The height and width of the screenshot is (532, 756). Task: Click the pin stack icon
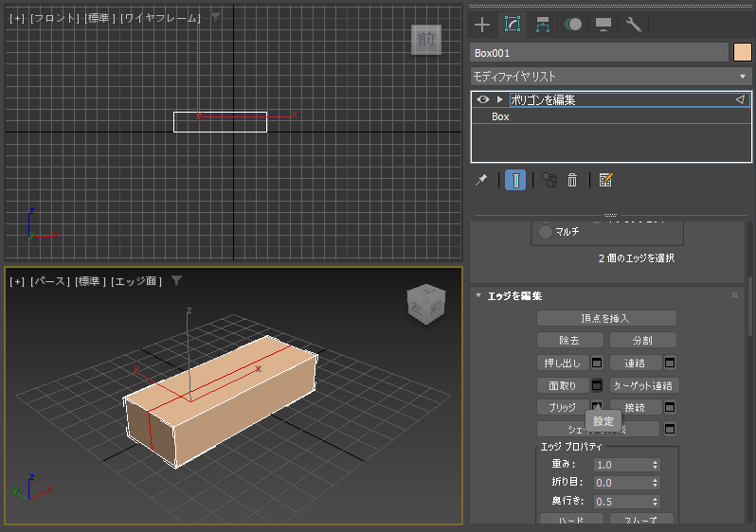tap(481, 180)
